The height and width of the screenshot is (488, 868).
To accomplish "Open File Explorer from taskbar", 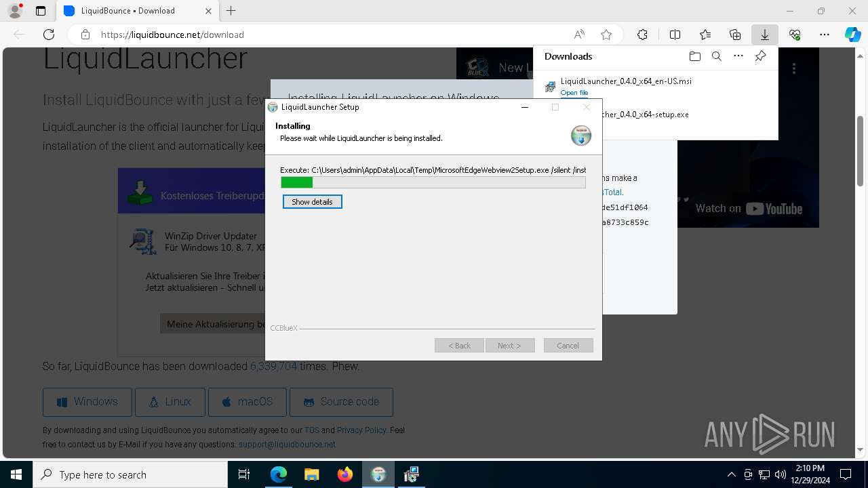I will click(x=311, y=474).
